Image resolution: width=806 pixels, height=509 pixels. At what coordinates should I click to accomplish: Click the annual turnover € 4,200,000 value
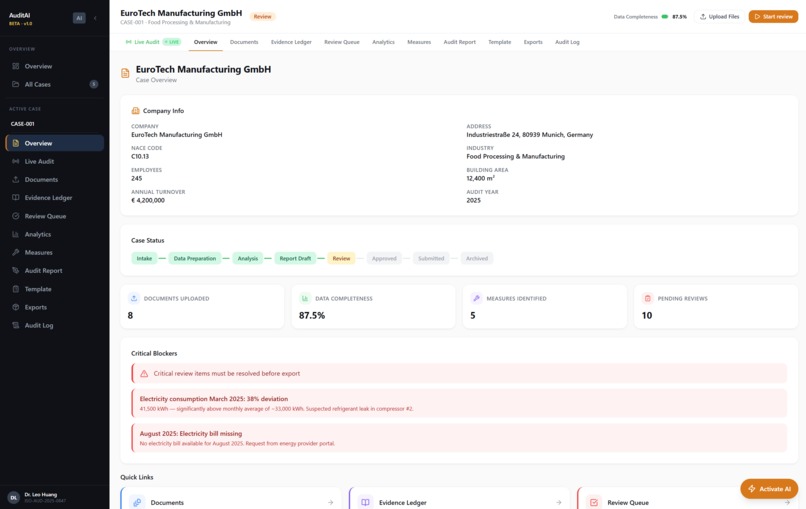pos(148,201)
